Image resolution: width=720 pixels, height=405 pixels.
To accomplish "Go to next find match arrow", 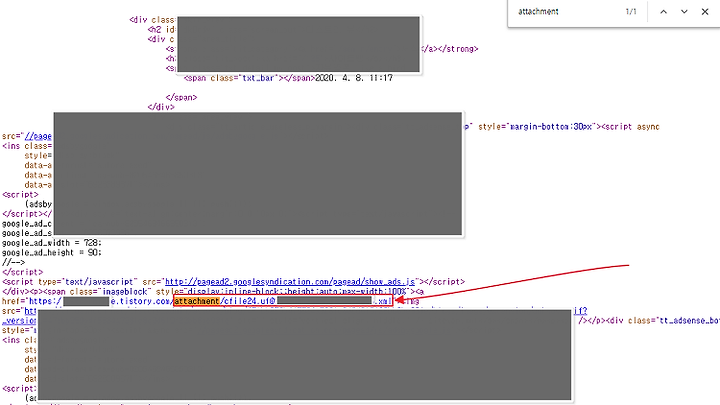I will (x=684, y=12).
